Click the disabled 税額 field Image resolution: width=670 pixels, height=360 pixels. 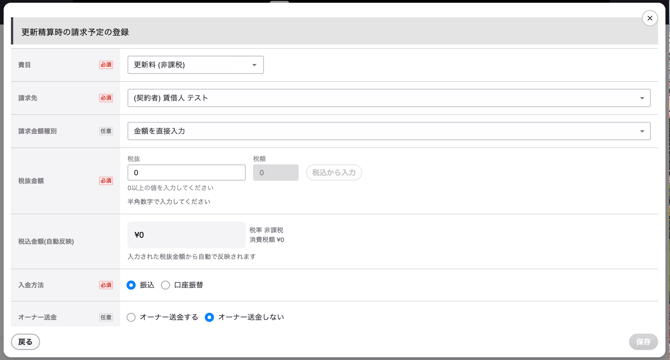276,173
